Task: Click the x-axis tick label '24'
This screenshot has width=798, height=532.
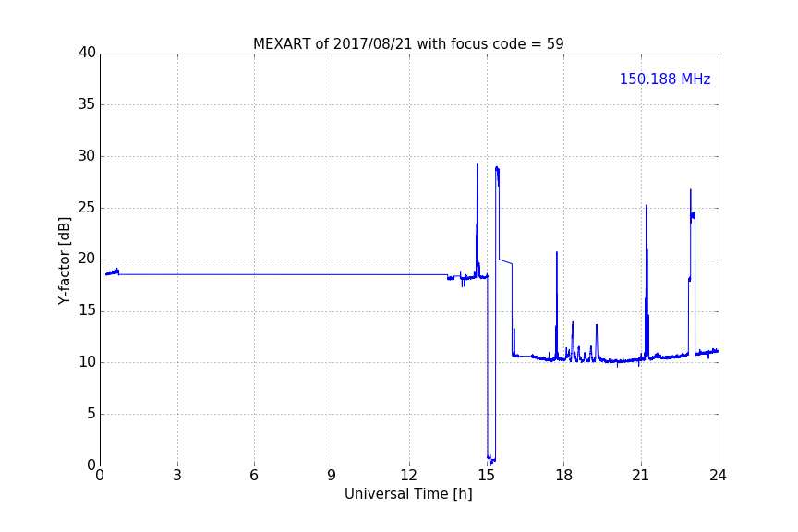Action: (718, 476)
